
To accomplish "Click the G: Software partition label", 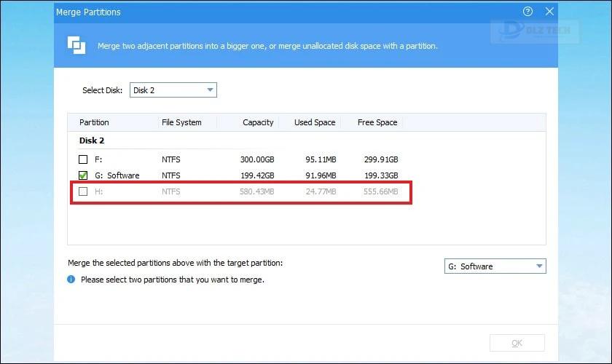I will (x=117, y=175).
